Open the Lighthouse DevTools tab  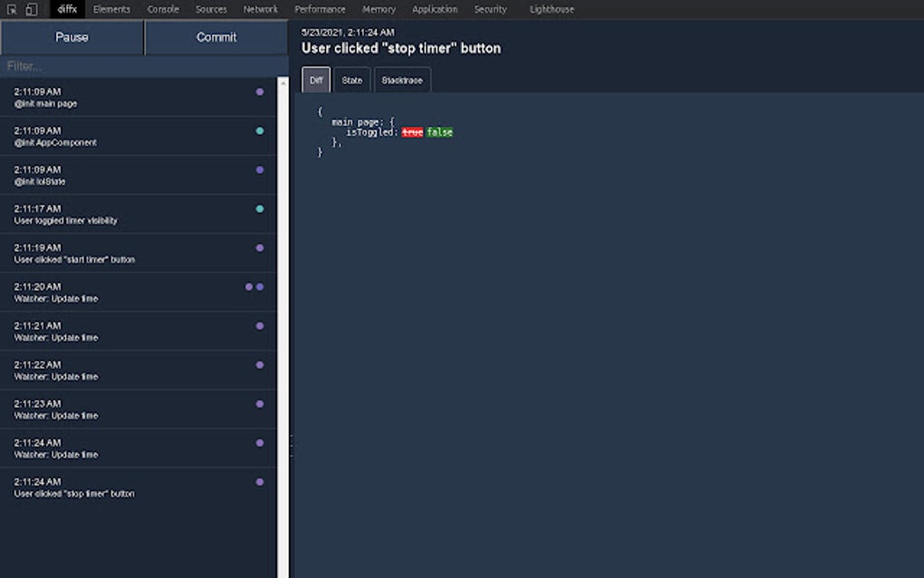(x=551, y=9)
